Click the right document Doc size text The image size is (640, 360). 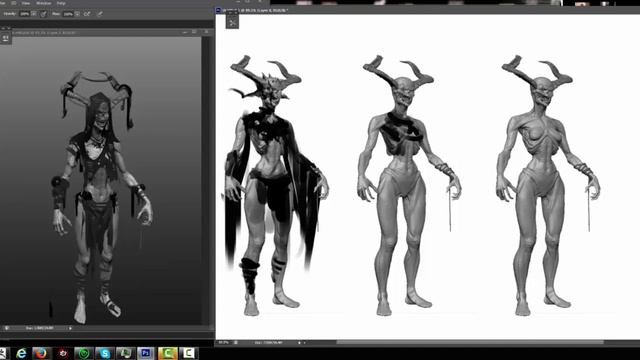pos(268,342)
